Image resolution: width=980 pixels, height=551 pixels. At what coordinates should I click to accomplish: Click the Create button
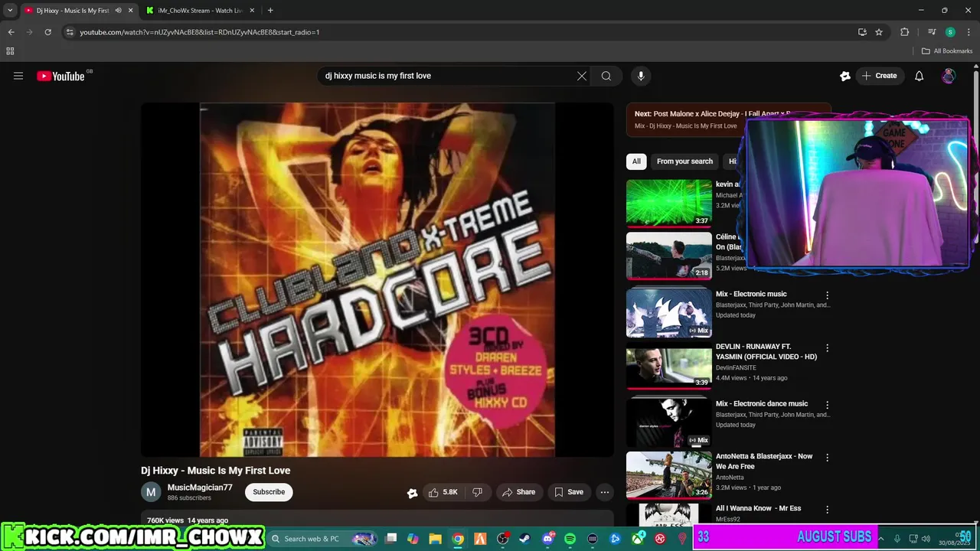click(879, 76)
